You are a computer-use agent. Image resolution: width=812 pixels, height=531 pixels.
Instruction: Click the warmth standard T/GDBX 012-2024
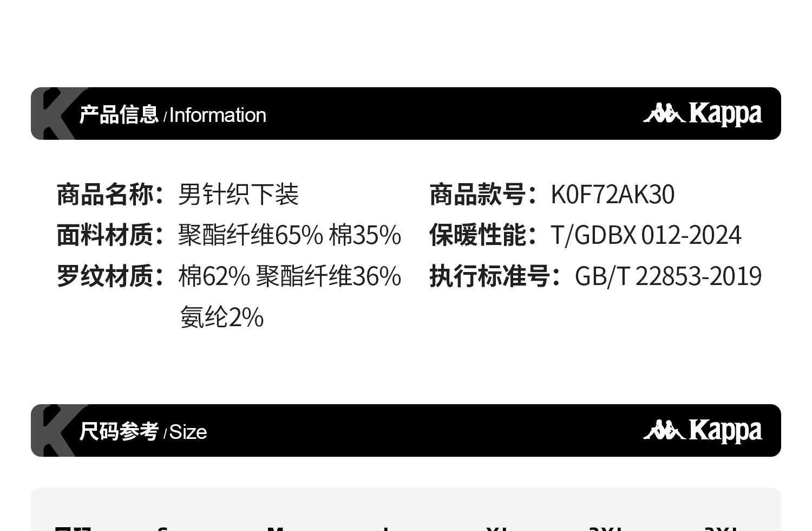coord(645,235)
